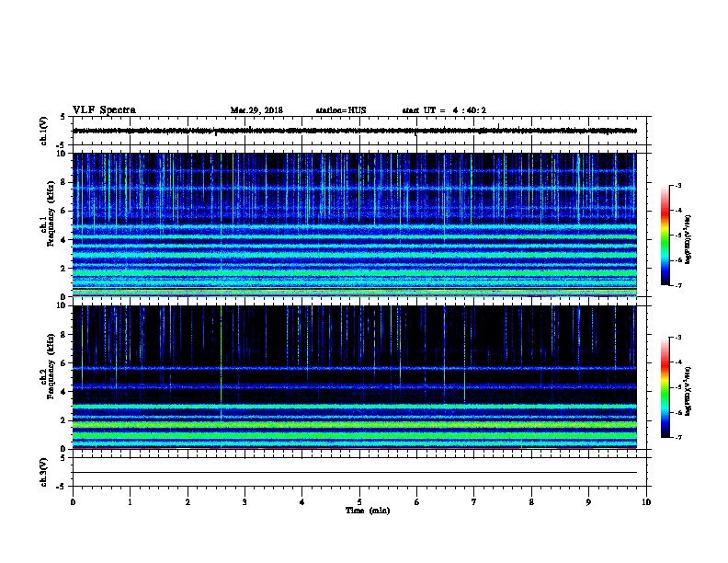Click the "5" tick on ch.1 voltage axis
The height and width of the screenshot is (563, 728).
point(63,117)
